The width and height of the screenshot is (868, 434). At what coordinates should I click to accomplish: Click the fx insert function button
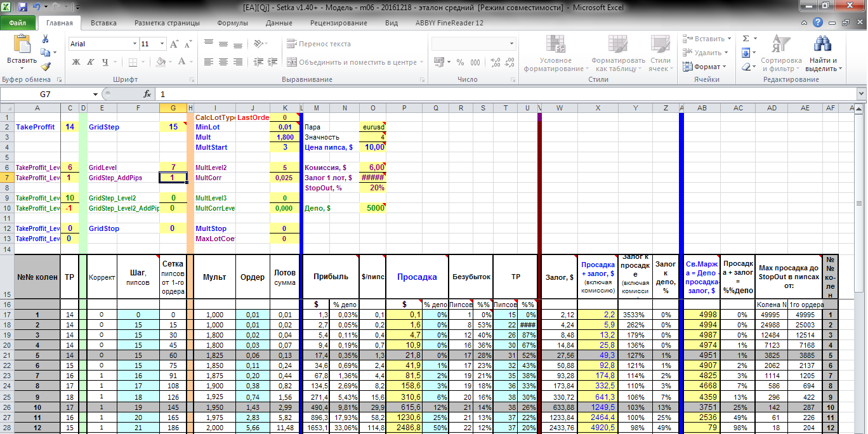pos(147,94)
